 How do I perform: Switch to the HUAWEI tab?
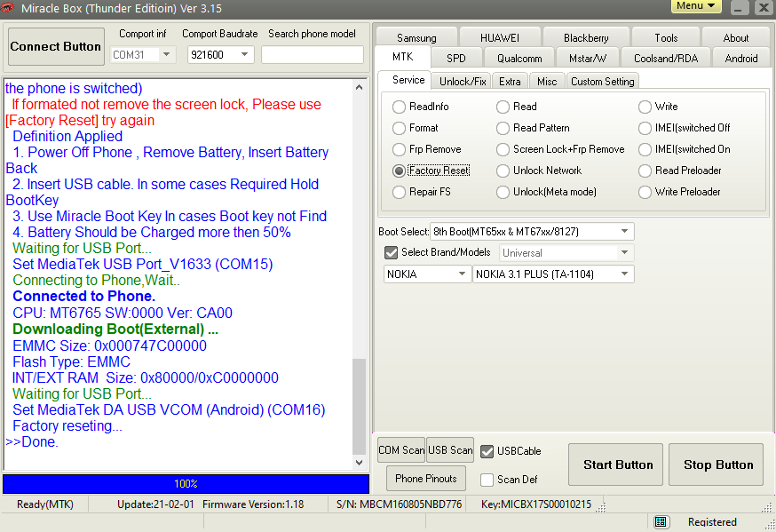pos(499,38)
